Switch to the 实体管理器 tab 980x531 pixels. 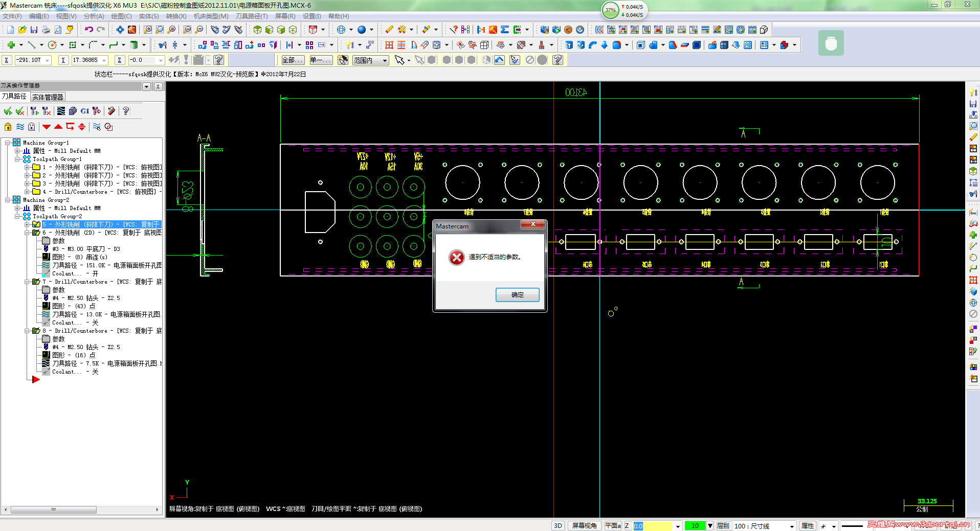(48, 97)
